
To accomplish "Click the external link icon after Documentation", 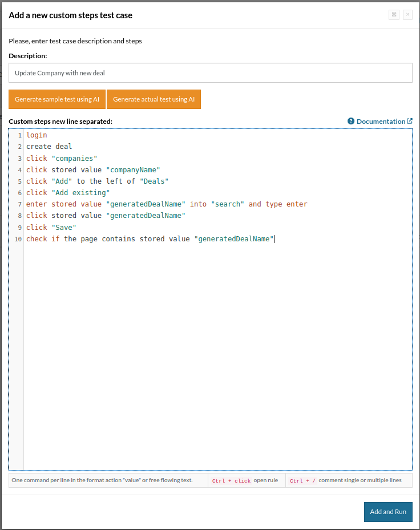I will pos(410,121).
